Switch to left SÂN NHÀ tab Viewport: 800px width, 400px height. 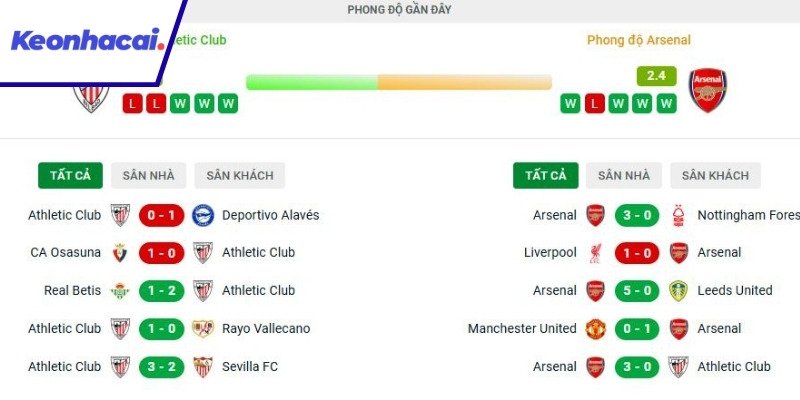148,176
